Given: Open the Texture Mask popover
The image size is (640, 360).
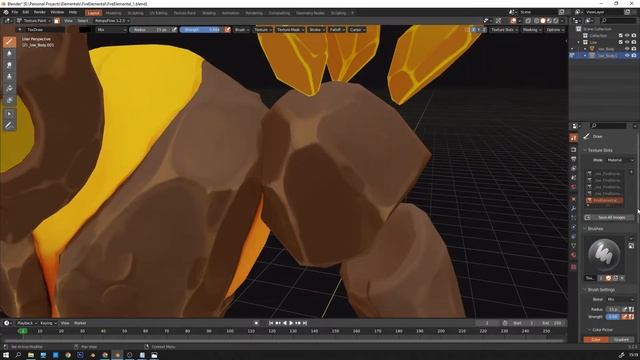Looking at the screenshot, I should click(290, 30).
